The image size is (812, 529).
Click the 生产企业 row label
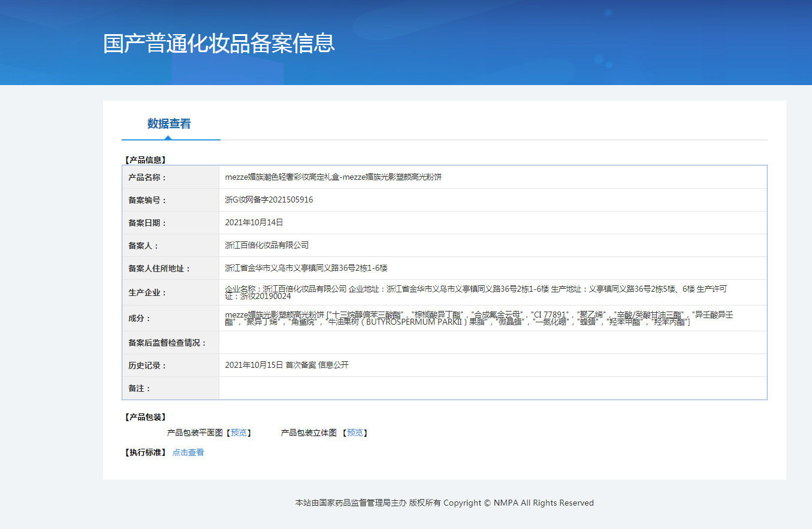pos(147,293)
